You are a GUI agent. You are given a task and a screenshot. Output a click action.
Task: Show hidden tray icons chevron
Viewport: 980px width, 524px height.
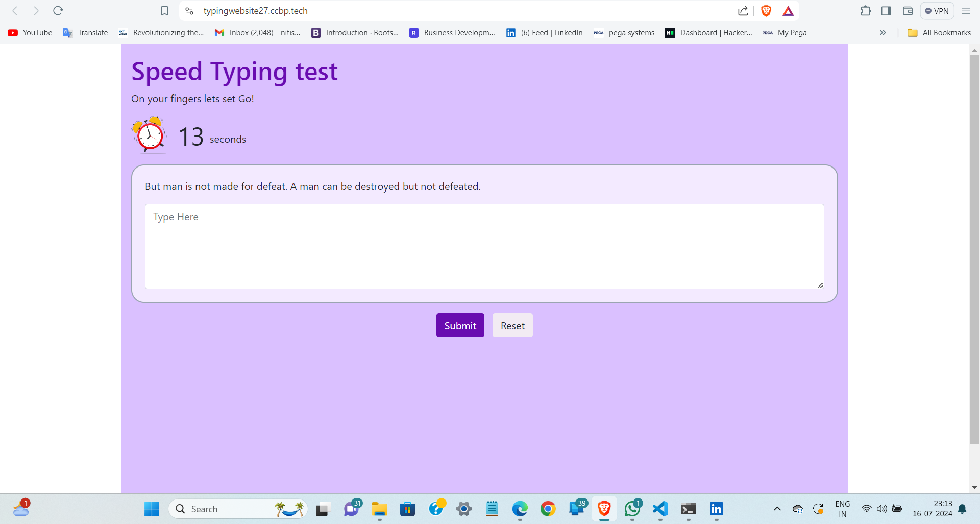(777, 509)
